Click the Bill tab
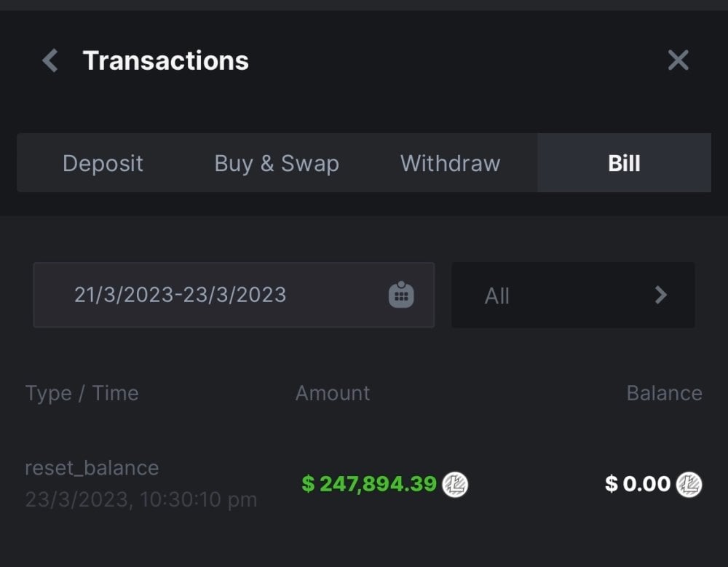 624,163
